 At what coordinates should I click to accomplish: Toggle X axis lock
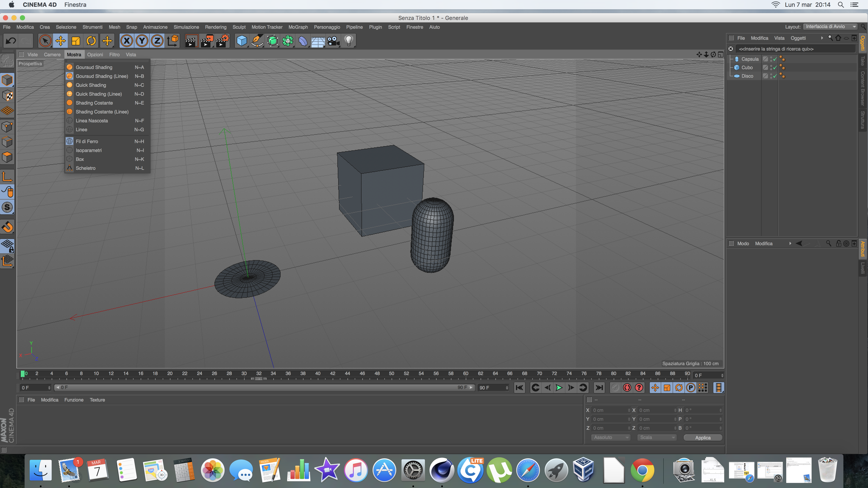click(x=127, y=41)
